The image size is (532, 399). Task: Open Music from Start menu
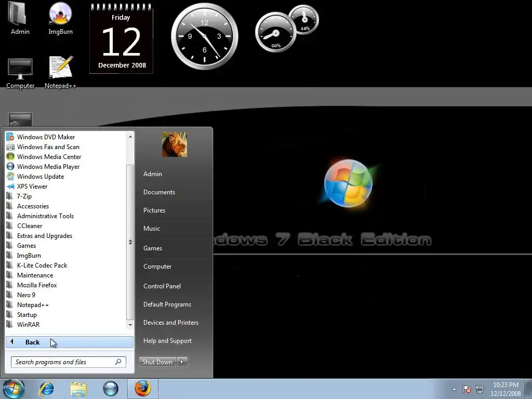152,229
